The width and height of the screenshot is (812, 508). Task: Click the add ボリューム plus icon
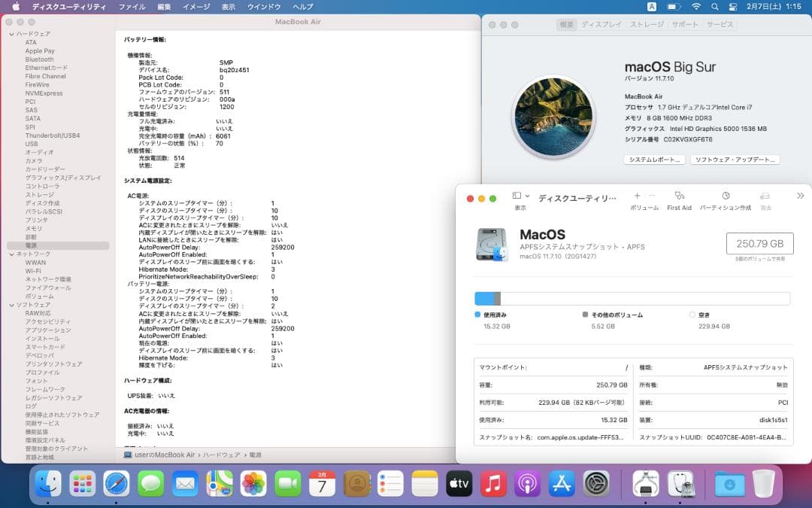[x=637, y=196]
